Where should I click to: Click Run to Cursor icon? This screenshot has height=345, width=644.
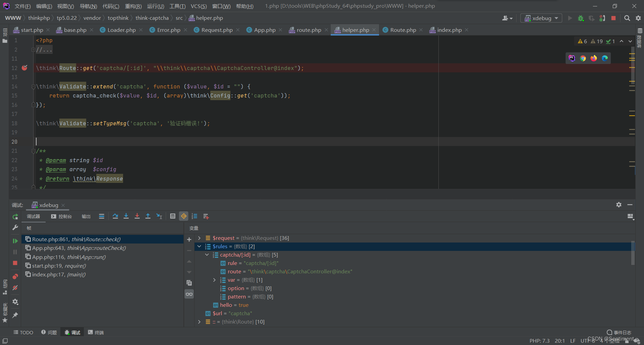[159, 216]
